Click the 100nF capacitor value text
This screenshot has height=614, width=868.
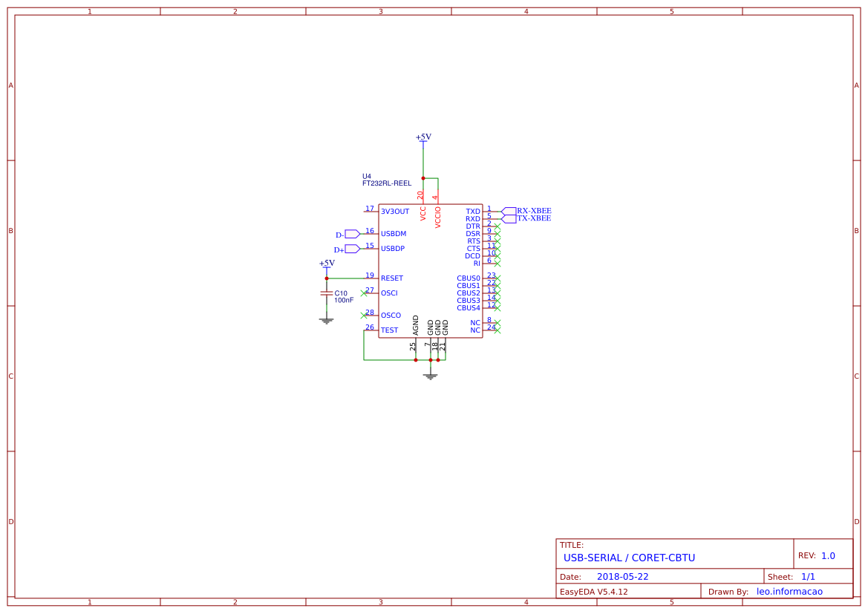click(344, 301)
